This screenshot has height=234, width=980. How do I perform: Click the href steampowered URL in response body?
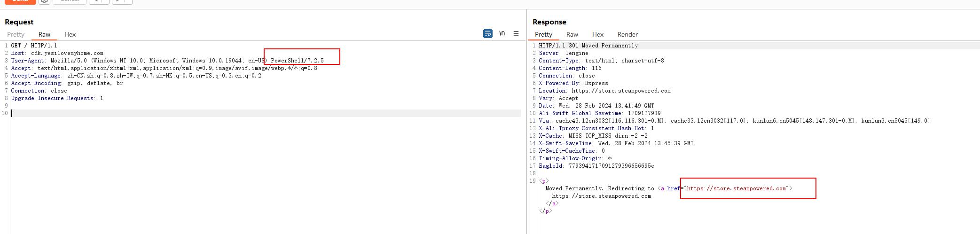pos(736,188)
